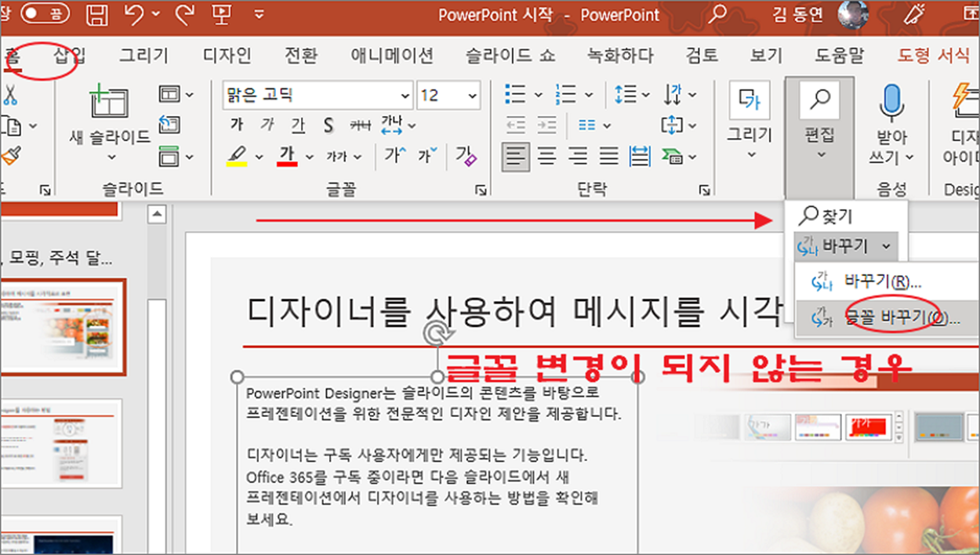980x555 pixels.
Task: Toggle align right
Action: (578, 155)
